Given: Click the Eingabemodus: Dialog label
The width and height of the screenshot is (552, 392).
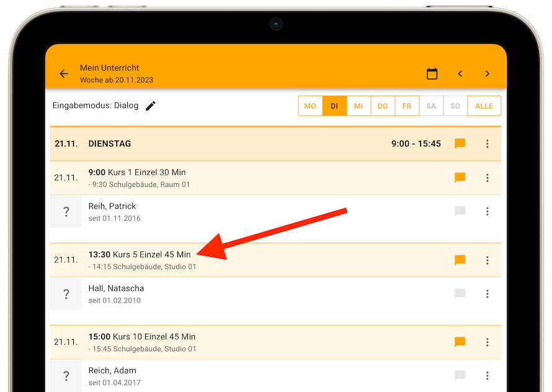Looking at the screenshot, I should point(96,105).
